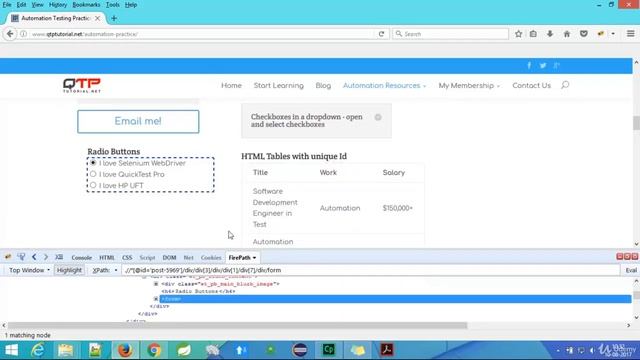
Task: Reload the page with the refresh icon
Action: [381, 34]
